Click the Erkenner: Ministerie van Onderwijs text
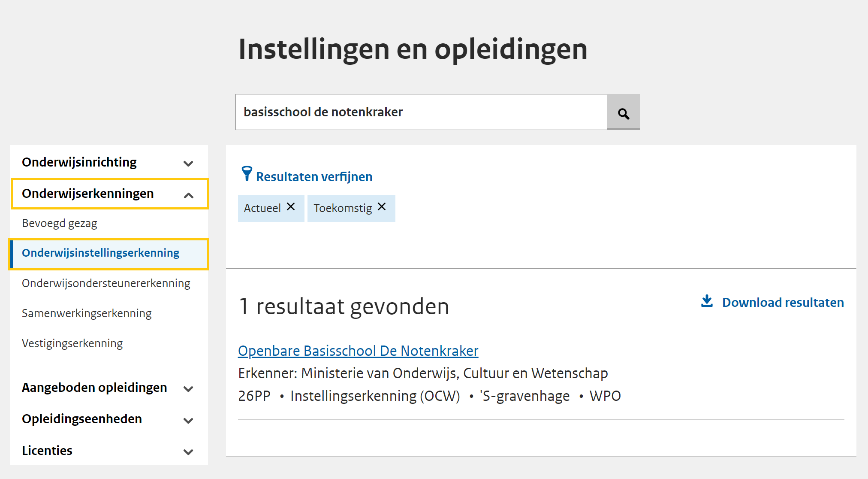This screenshot has width=868, height=479. click(x=423, y=373)
